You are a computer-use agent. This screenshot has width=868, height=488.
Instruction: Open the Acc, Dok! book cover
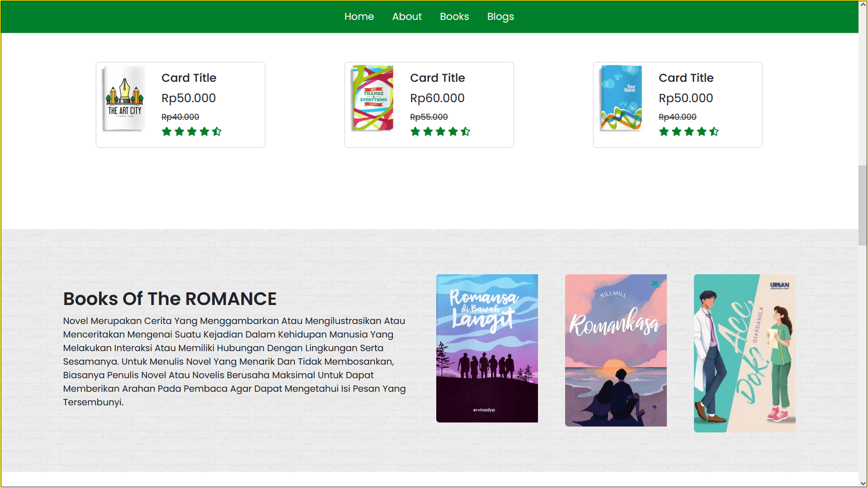click(744, 353)
